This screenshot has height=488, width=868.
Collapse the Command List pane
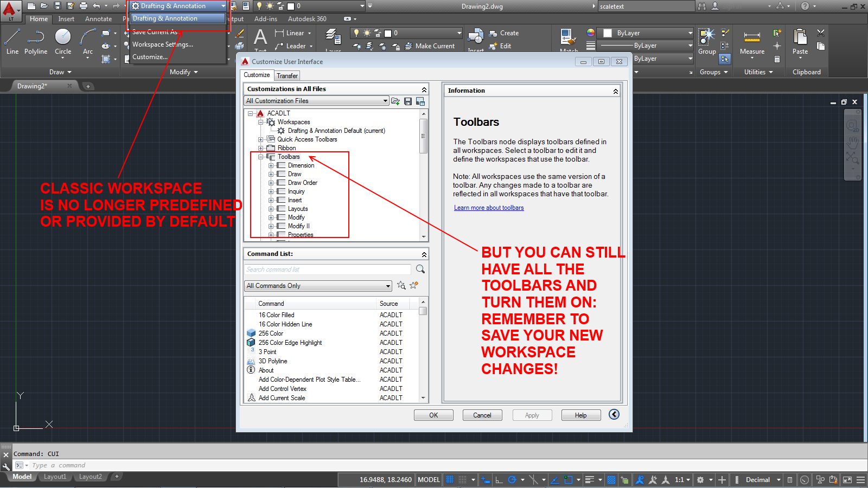click(424, 254)
